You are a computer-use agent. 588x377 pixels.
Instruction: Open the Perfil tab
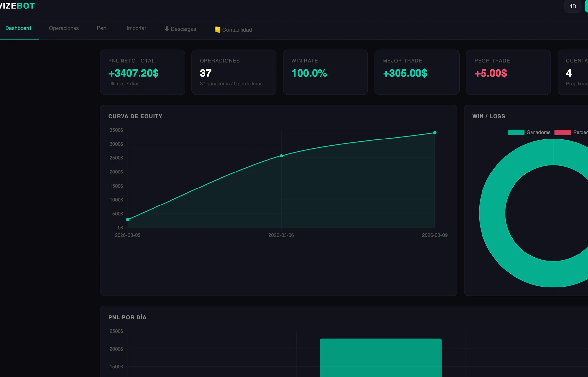(103, 28)
